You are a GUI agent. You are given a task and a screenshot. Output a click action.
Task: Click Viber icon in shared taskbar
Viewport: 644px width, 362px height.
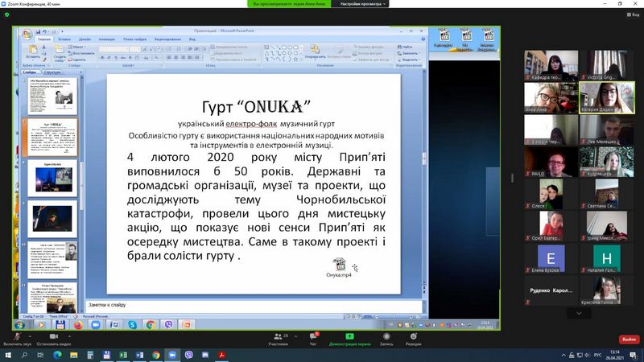168,325
